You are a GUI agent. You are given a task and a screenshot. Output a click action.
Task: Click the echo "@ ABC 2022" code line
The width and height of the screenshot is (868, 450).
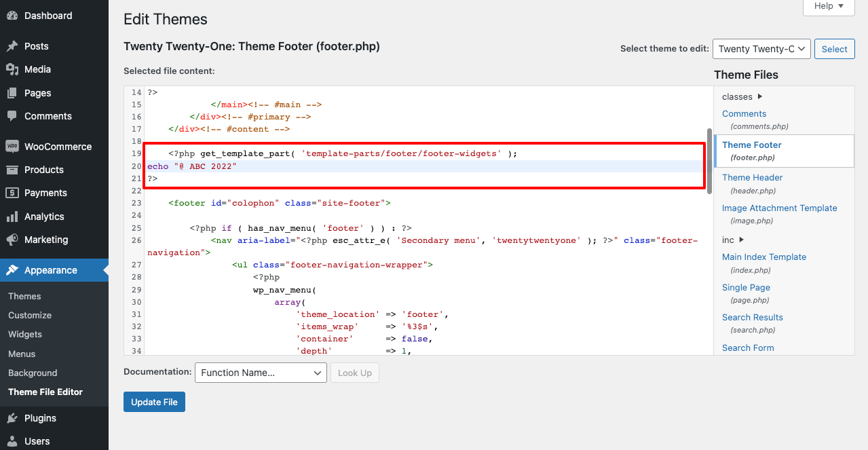pos(192,166)
